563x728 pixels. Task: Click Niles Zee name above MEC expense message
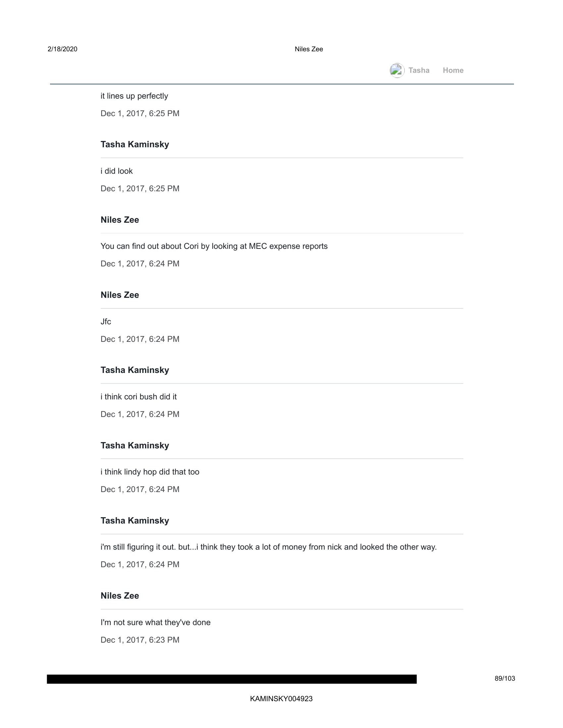click(120, 220)
